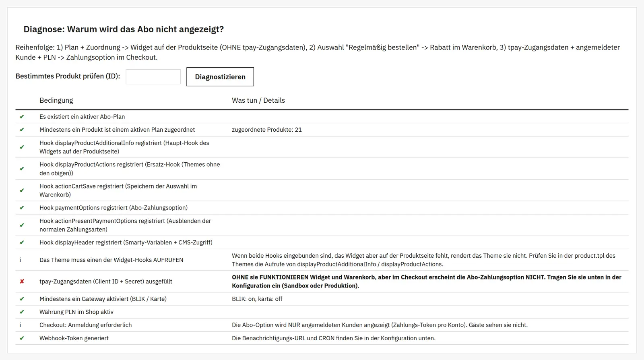Click the bold 'OHNE sie FUNKTIONIEREN Widget' warning text
644x360 pixels.
click(x=427, y=281)
